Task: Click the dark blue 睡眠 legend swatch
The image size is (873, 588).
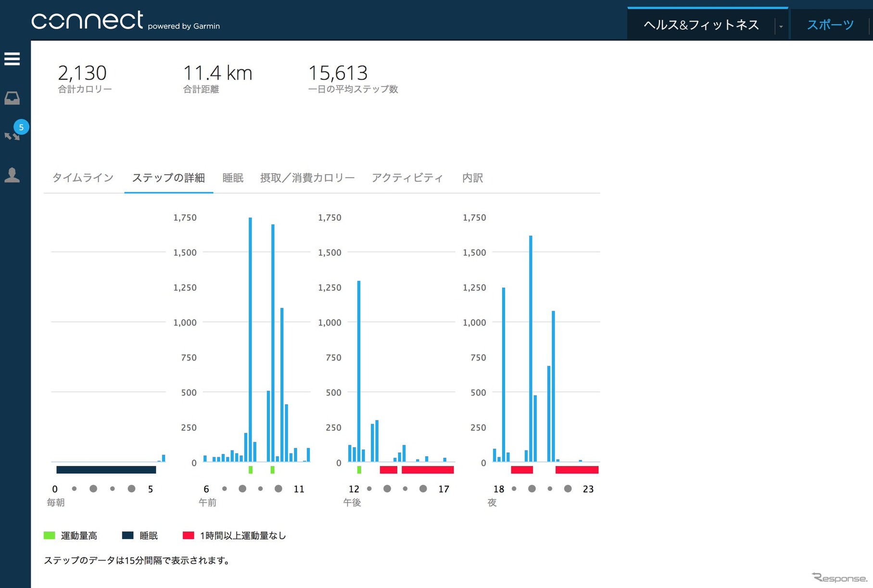Action: pyautogui.click(x=127, y=535)
